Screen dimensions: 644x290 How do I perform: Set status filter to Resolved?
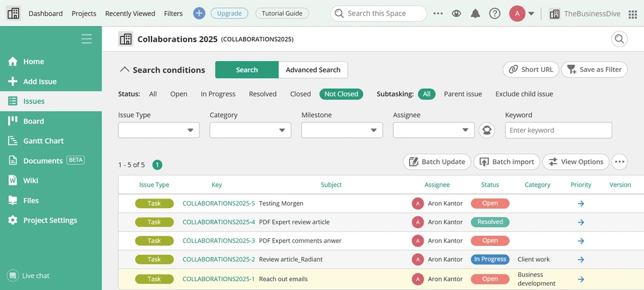click(x=263, y=94)
